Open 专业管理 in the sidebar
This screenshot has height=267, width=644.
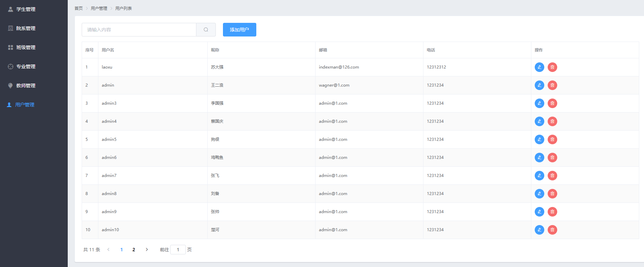pos(34,66)
